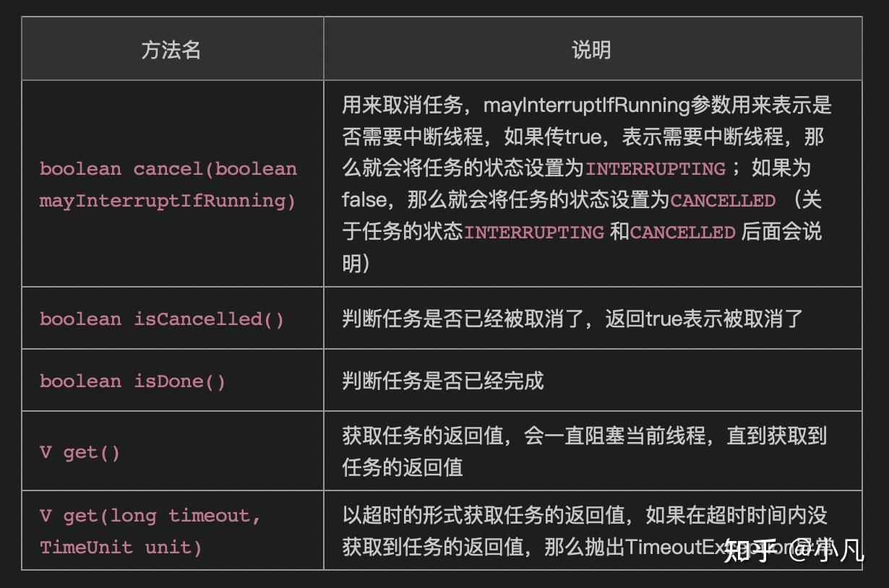Image resolution: width=889 pixels, height=588 pixels.
Task: Click the isCancelled description mentioning 返回true
Action: (x=572, y=319)
